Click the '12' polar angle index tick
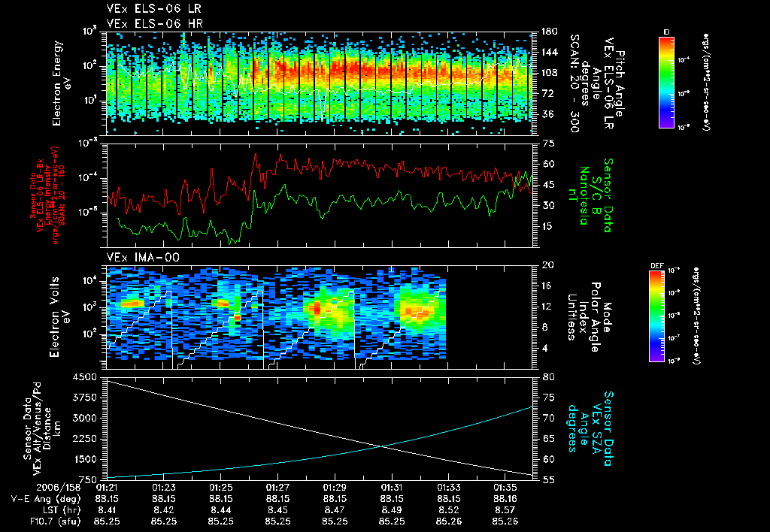The width and height of the screenshot is (770, 532). (547, 307)
